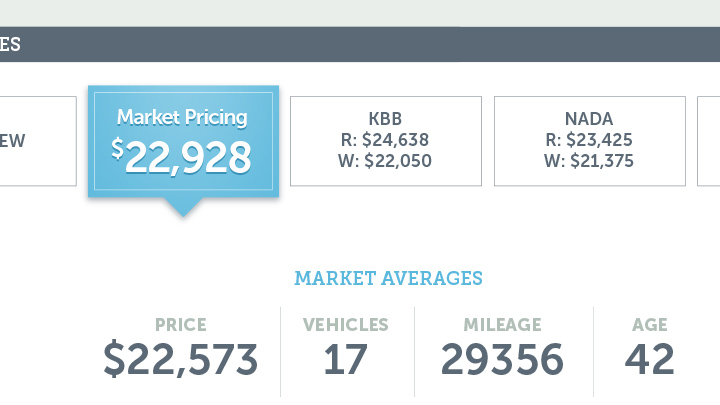
Task: Open the NADA pricing card
Action: (x=590, y=141)
